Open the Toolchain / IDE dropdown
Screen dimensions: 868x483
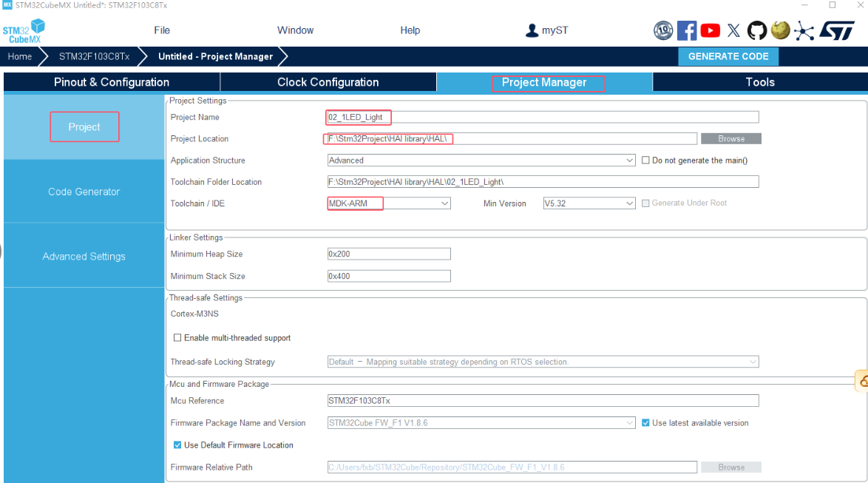(x=389, y=203)
